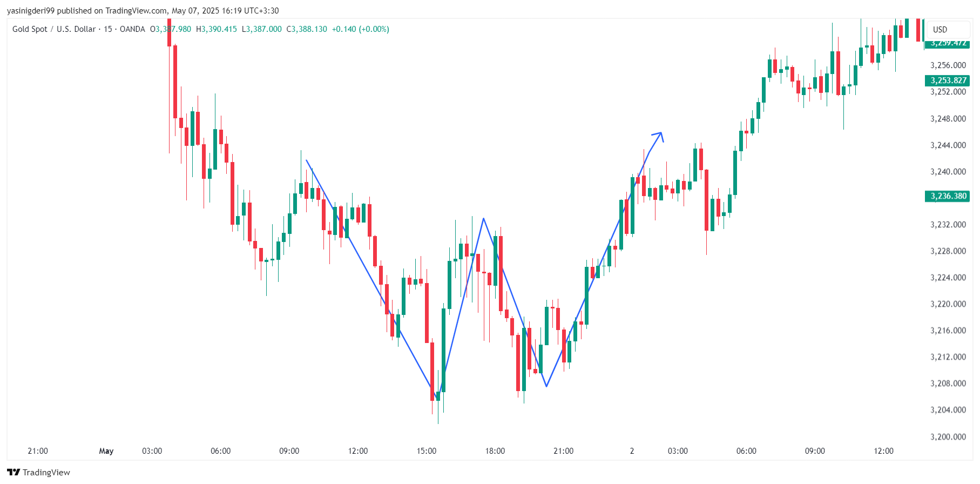Click the +0.140 (+0.00%) change value
980x484 pixels.
tap(360, 29)
